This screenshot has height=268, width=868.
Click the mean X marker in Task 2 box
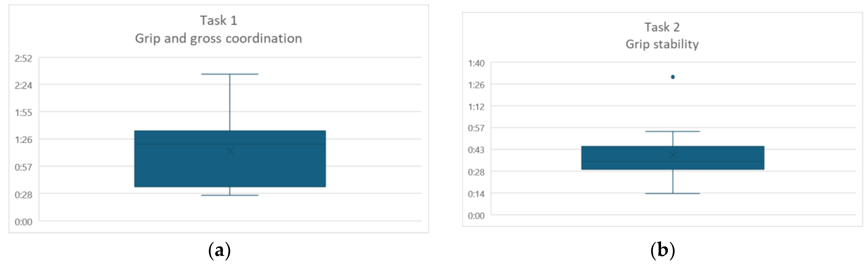[672, 155]
